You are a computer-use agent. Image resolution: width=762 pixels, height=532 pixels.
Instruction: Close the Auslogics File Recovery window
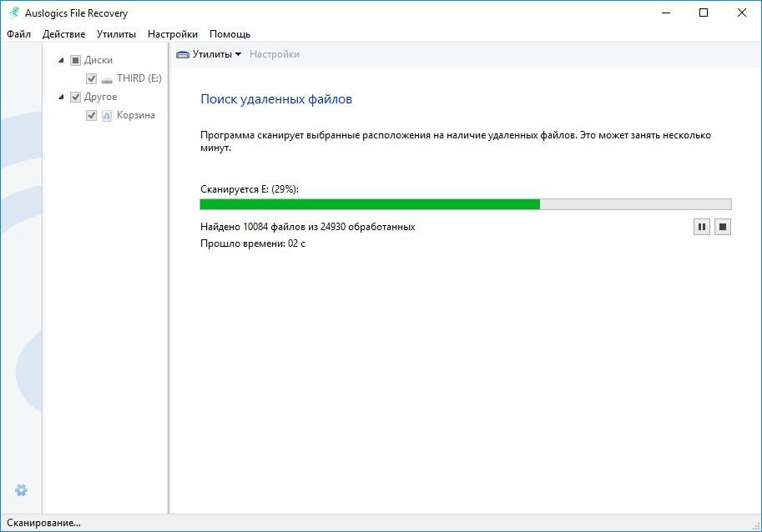[742, 13]
